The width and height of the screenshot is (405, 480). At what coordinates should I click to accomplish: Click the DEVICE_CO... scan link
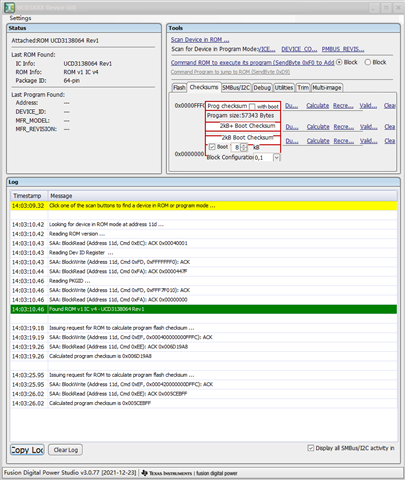coord(299,49)
